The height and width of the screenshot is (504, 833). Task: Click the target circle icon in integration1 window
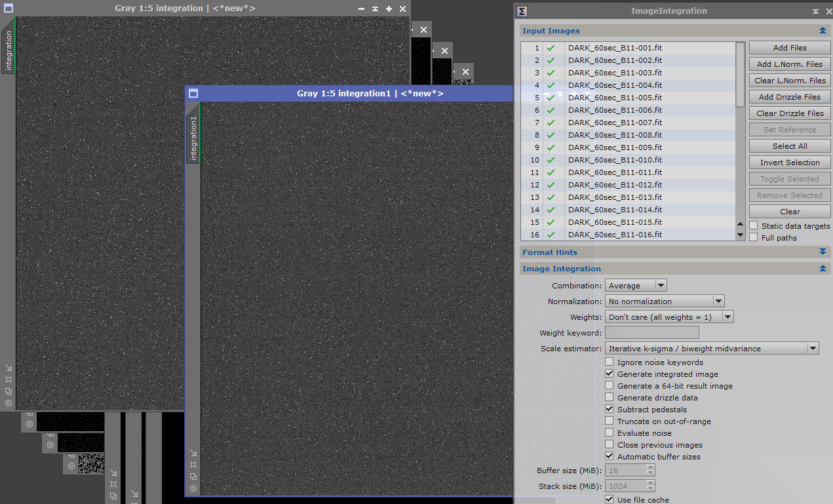click(193, 488)
